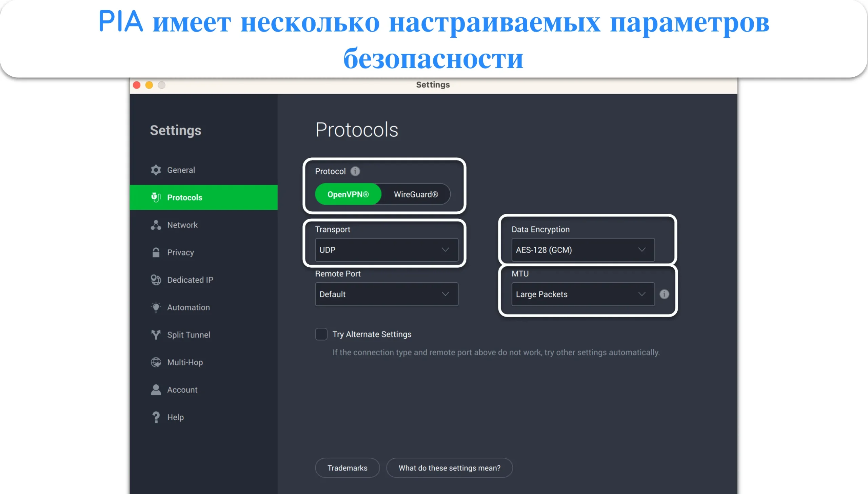Click the Trademarks button
Viewport: 868px width, 494px height.
(x=347, y=468)
